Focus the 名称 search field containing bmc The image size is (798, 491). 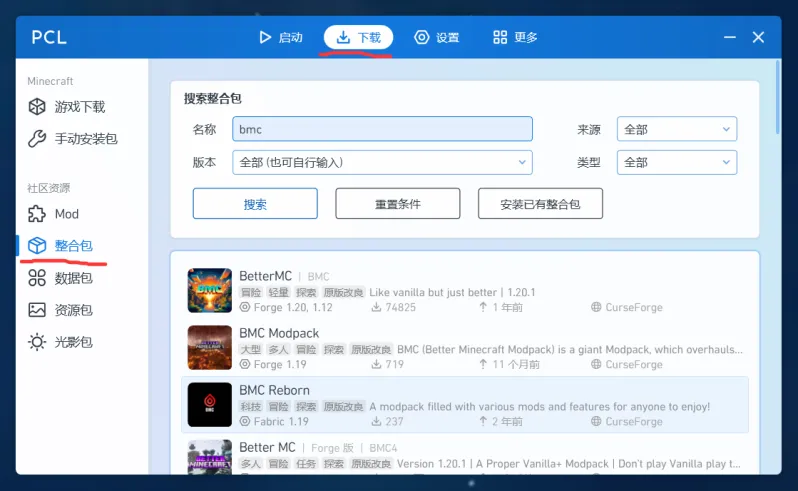382,129
